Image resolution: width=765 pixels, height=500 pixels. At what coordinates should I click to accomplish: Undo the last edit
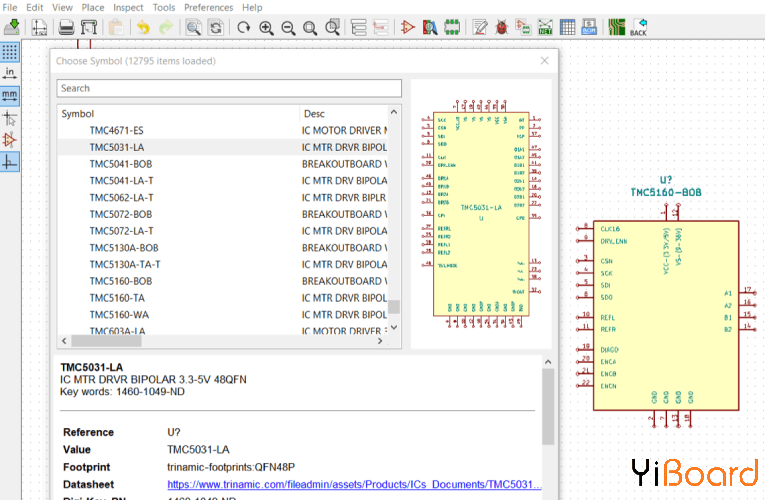143,27
